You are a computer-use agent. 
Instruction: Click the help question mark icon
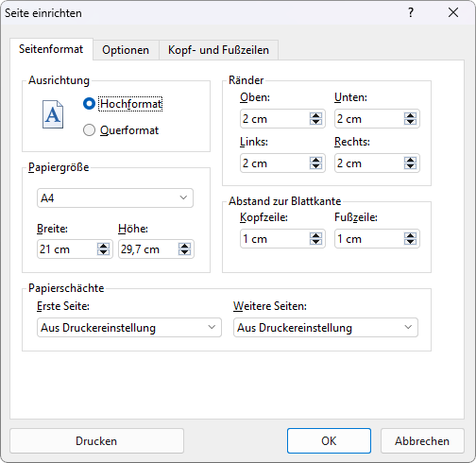pos(411,12)
